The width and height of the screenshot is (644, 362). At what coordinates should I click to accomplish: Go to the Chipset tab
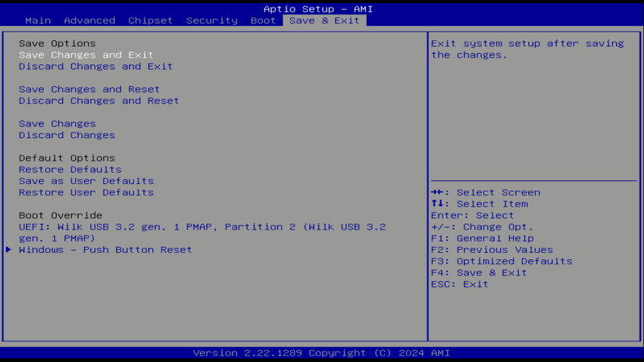pyautogui.click(x=150, y=20)
